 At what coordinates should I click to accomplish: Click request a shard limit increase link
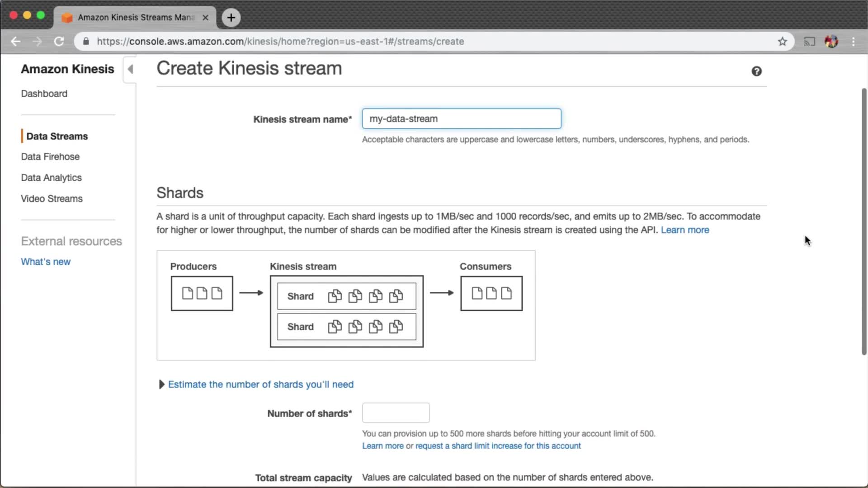(498, 446)
